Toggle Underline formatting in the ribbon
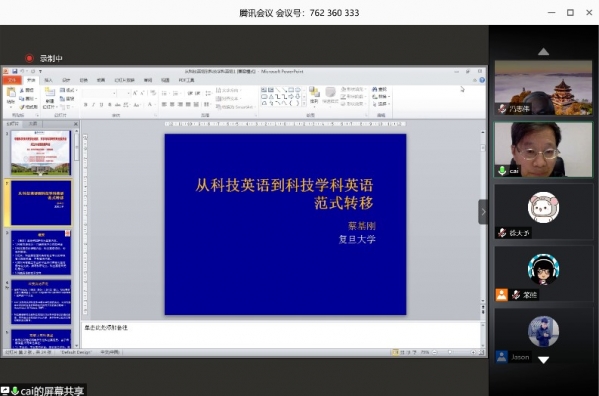 (x=101, y=105)
